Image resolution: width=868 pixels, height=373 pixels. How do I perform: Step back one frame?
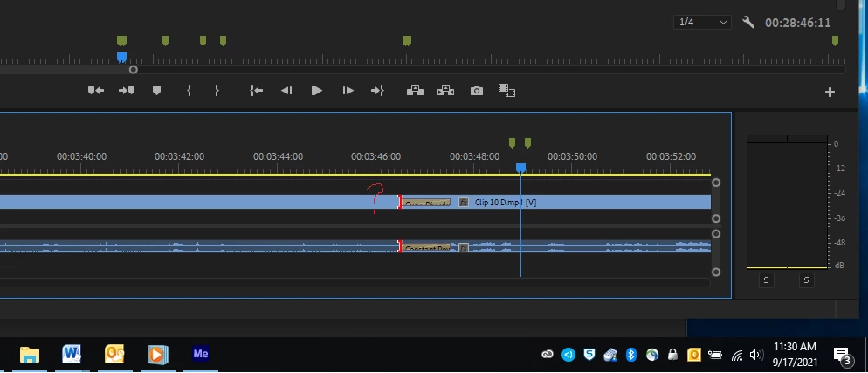[x=286, y=91]
